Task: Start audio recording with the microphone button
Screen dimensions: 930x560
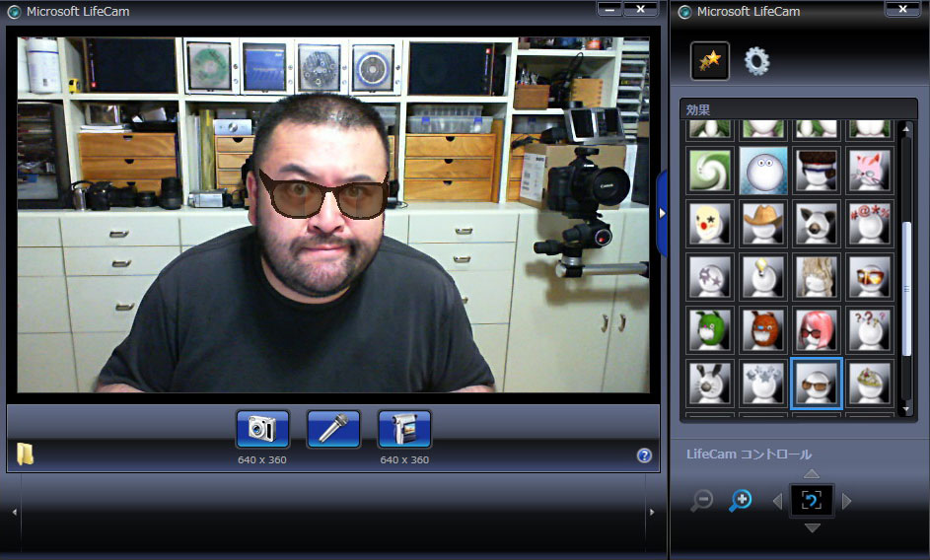Action: [333, 428]
